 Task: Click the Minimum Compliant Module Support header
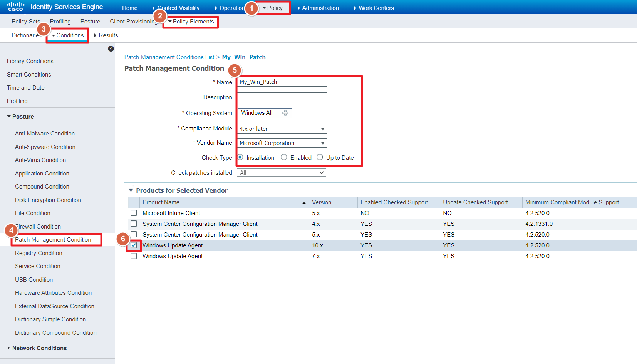pos(572,202)
